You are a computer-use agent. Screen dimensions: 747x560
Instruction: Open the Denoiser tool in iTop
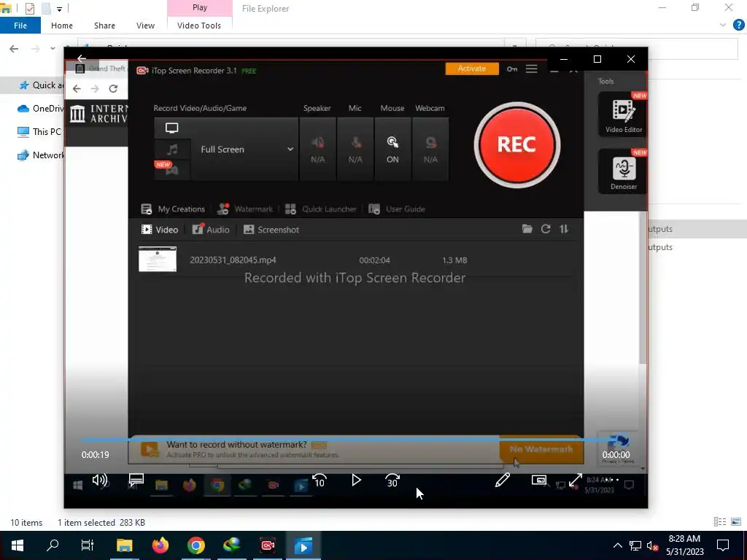[x=623, y=171]
